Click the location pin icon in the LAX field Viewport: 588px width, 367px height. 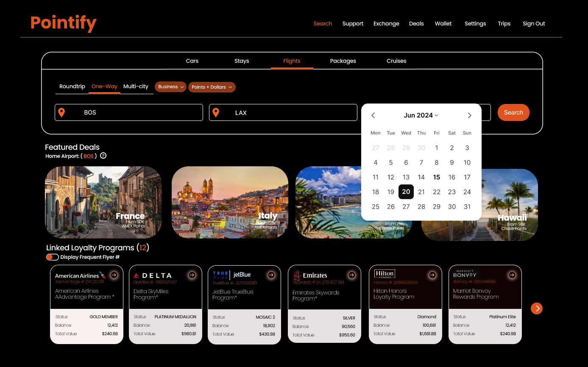[216, 112]
